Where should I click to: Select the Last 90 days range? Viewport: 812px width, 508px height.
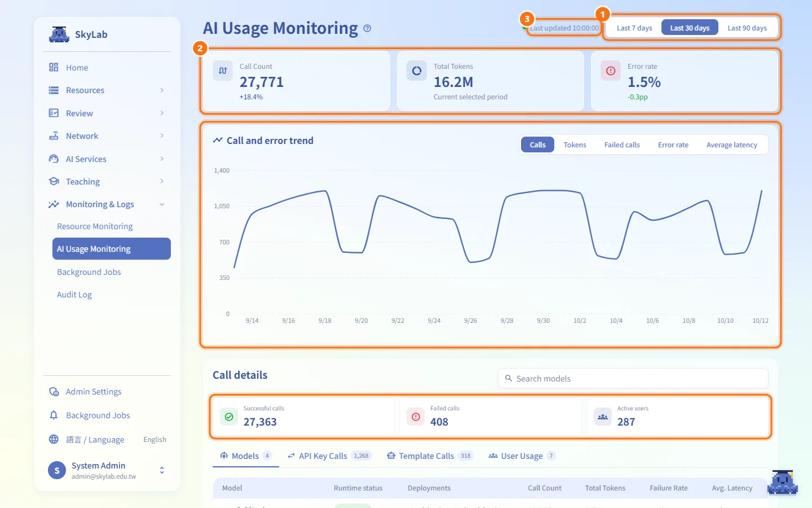point(747,28)
